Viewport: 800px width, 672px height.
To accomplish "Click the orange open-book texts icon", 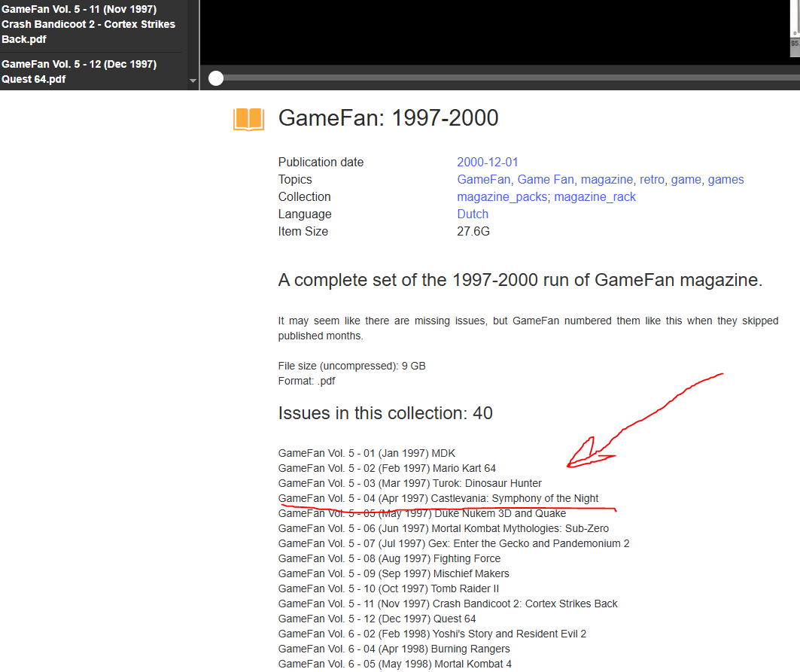I will pyautogui.click(x=248, y=120).
